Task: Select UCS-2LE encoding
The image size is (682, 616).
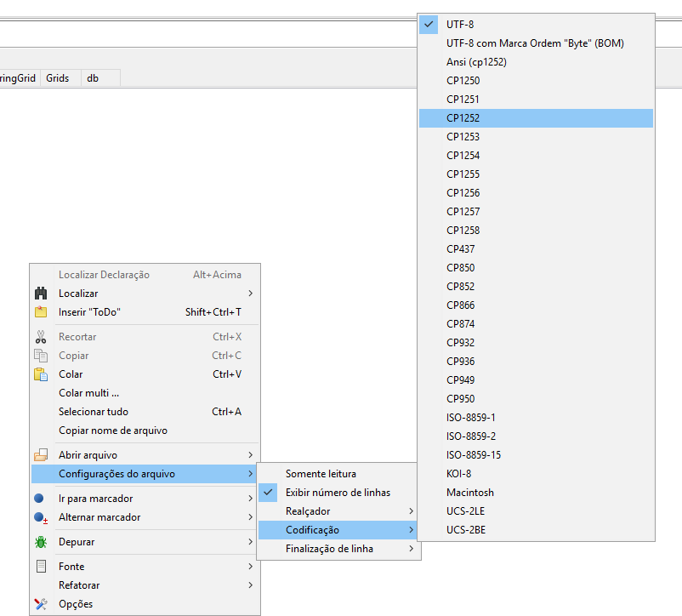Action: [x=536, y=511]
